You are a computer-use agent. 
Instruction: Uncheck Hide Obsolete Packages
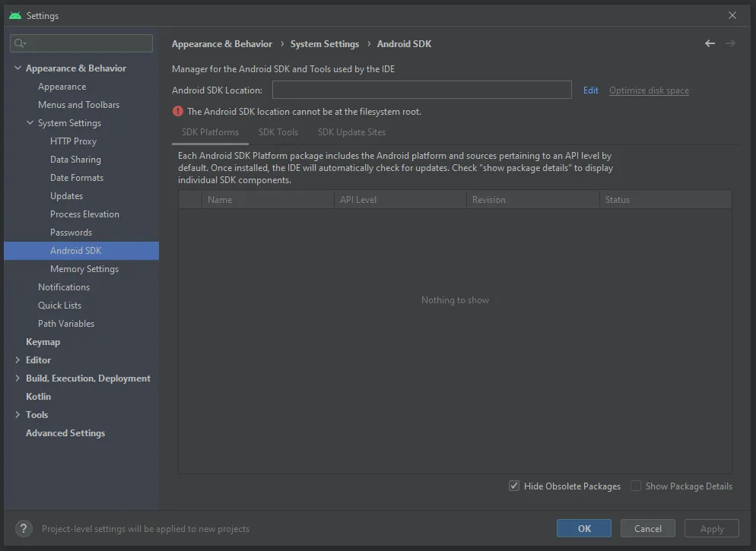514,486
